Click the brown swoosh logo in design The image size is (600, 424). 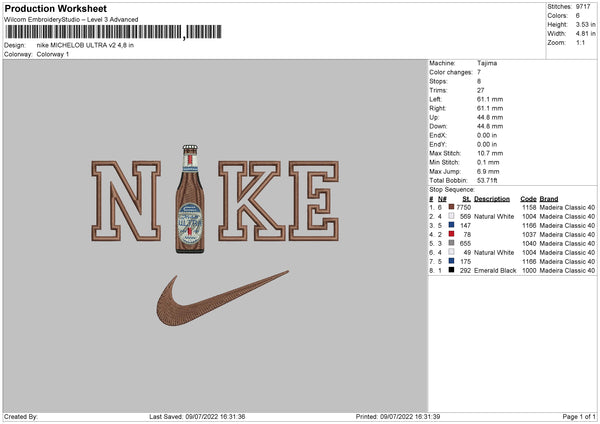pos(222,298)
